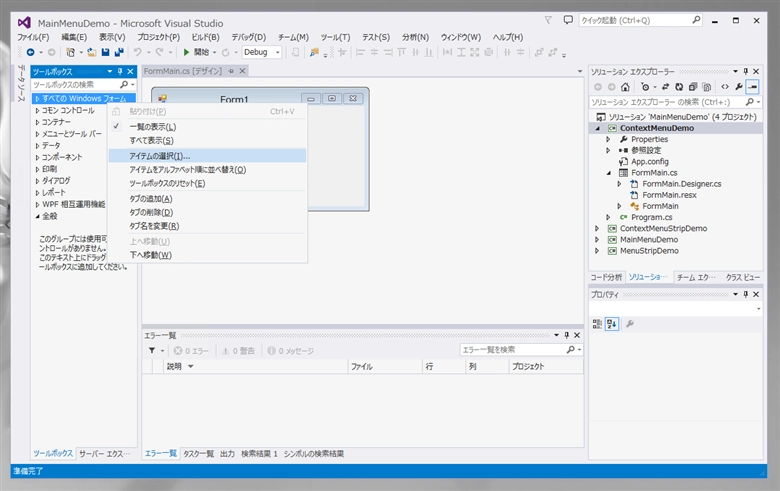Click the feedback speech bubble icon in title bar
Viewport: 780px width, 491px height.
(x=568, y=20)
